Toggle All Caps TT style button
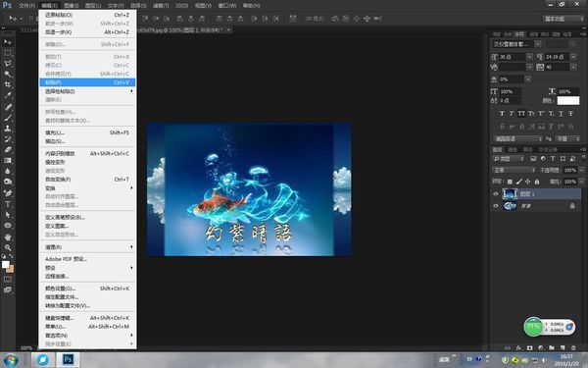 (x=521, y=113)
